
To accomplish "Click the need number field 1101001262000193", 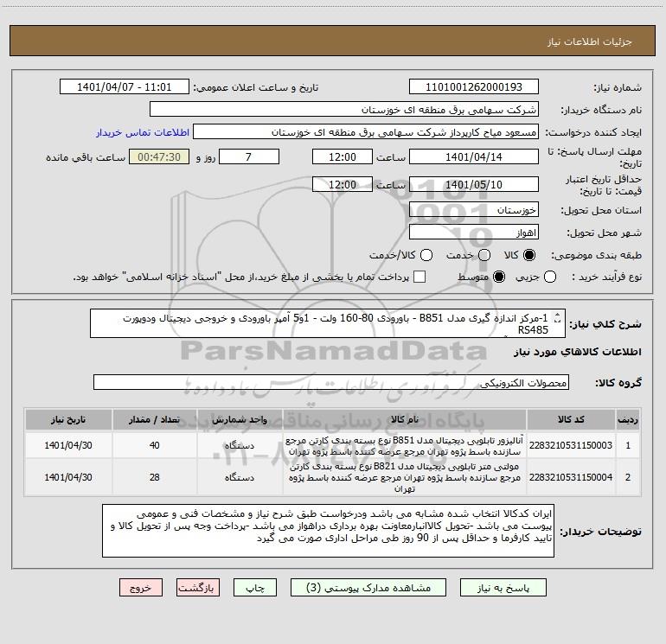I will 474,86.
